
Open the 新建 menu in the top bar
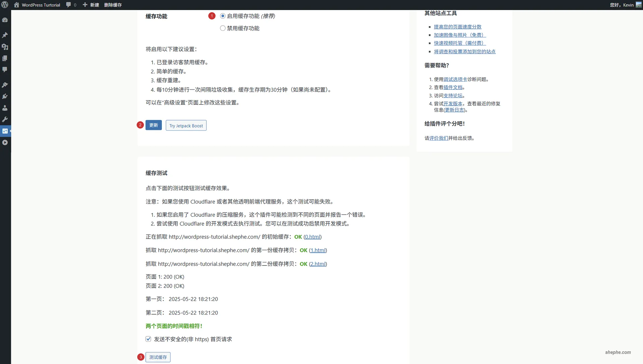click(91, 5)
